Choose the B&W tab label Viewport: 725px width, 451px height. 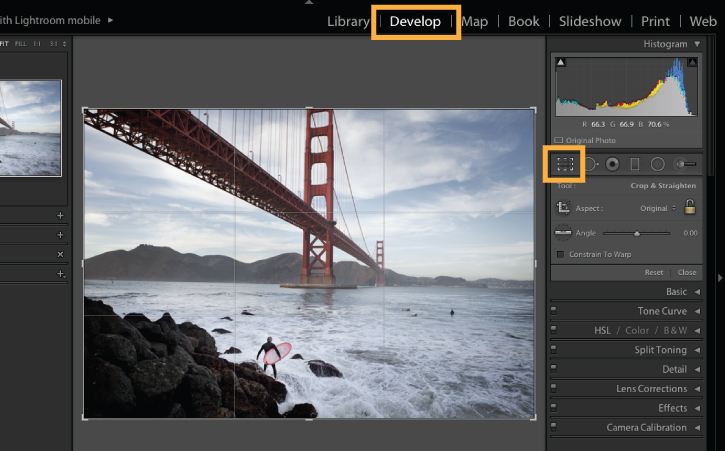pyautogui.click(x=675, y=331)
